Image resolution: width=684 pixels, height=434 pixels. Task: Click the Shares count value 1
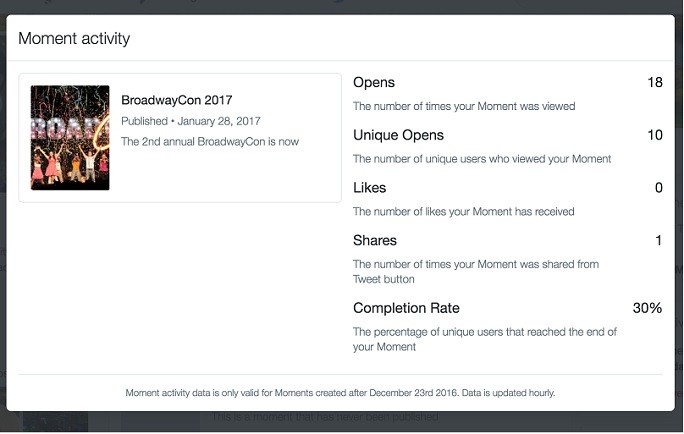[659, 240]
